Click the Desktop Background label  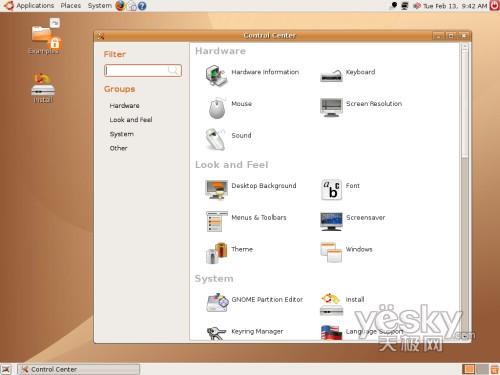point(264,186)
